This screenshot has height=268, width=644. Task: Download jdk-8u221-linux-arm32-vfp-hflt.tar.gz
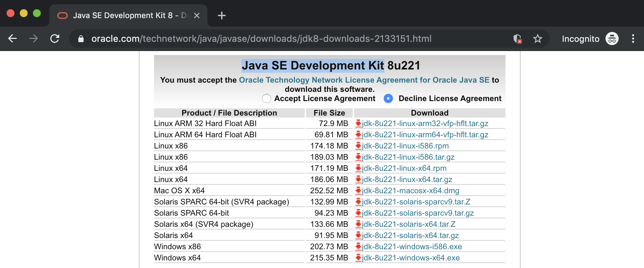pos(425,123)
